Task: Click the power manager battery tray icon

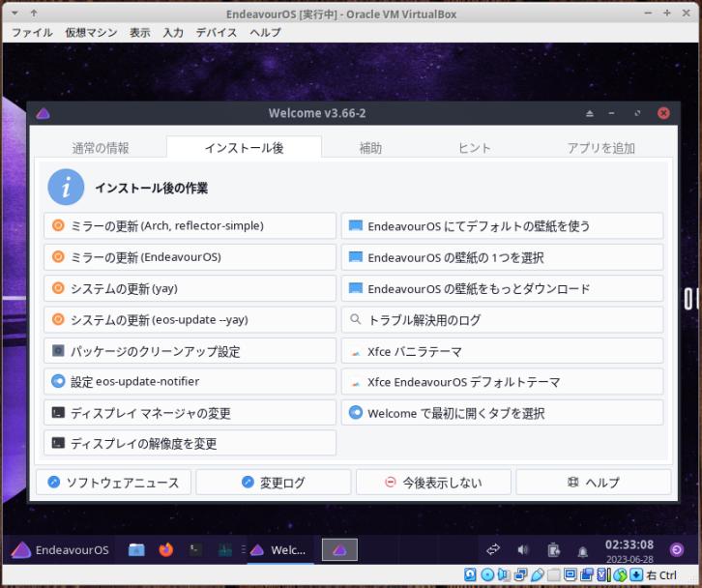Action: point(553,549)
